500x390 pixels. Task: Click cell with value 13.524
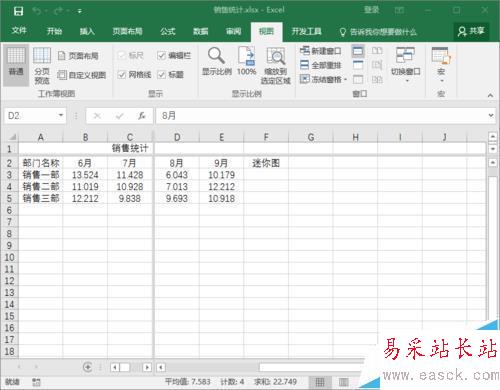click(85, 175)
